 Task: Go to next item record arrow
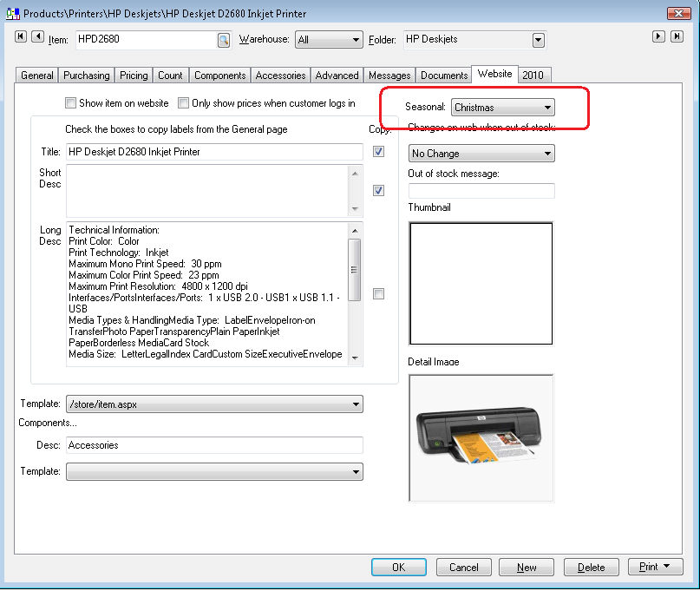[659, 36]
